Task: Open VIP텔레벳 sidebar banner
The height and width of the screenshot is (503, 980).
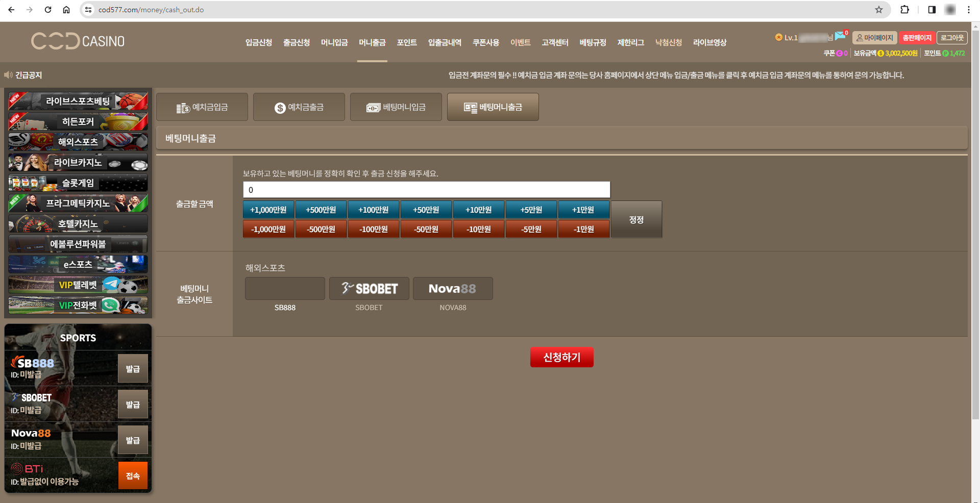Action: pyautogui.click(x=78, y=285)
